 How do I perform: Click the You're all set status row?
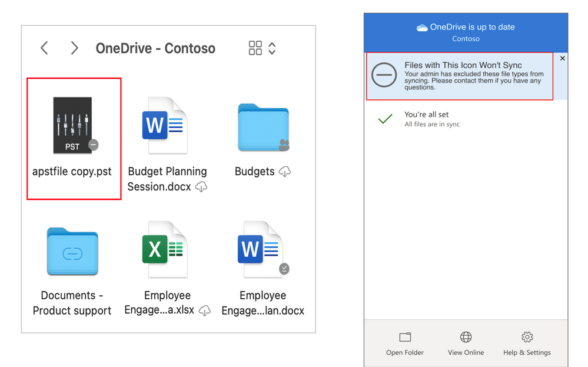pos(431,119)
